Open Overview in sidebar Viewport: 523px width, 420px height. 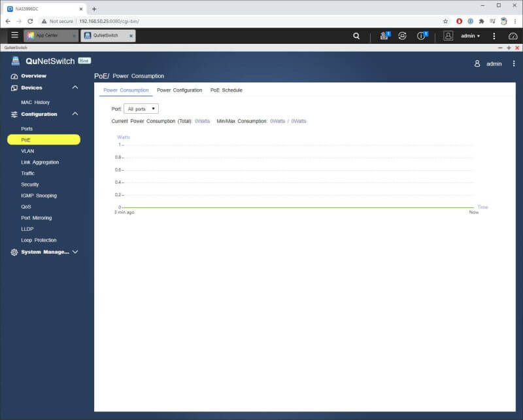pos(34,76)
